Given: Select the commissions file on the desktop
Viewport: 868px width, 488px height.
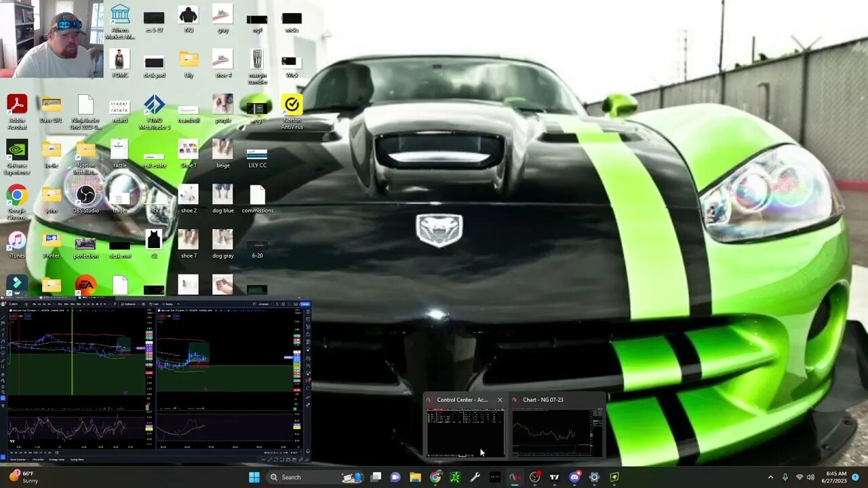Looking at the screenshot, I should click(x=257, y=200).
